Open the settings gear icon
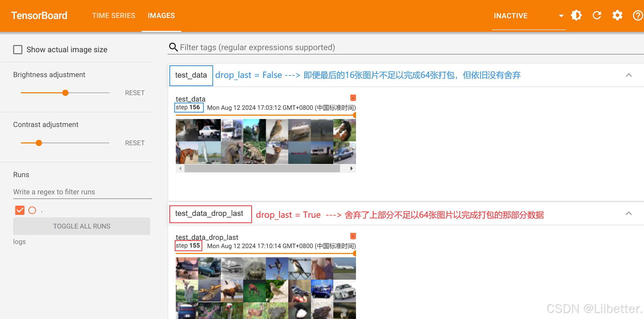Screen dimensions: 644x319 coord(617,15)
